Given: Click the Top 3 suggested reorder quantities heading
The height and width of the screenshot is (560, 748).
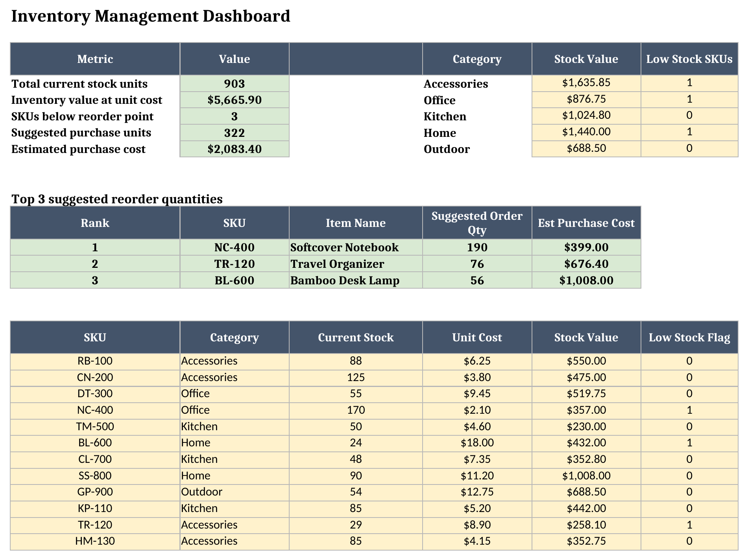Looking at the screenshot, I should (117, 199).
